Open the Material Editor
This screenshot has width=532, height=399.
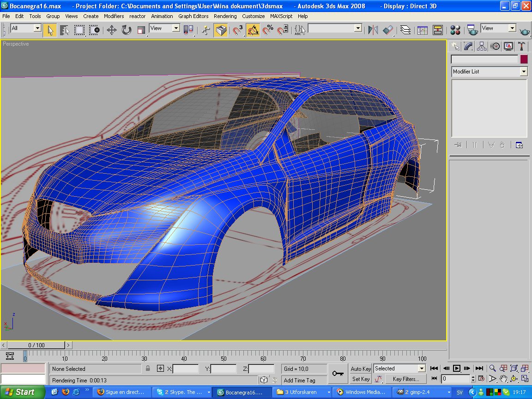tap(455, 30)
